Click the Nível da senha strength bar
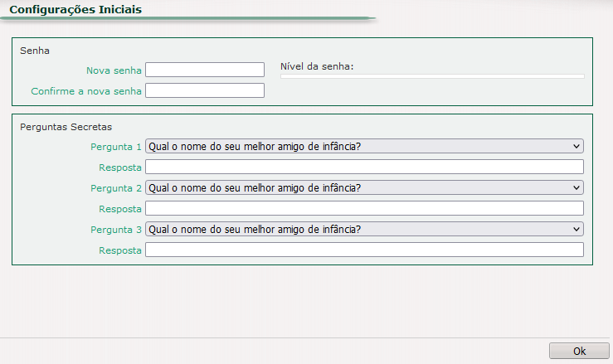 coord(432,76)
